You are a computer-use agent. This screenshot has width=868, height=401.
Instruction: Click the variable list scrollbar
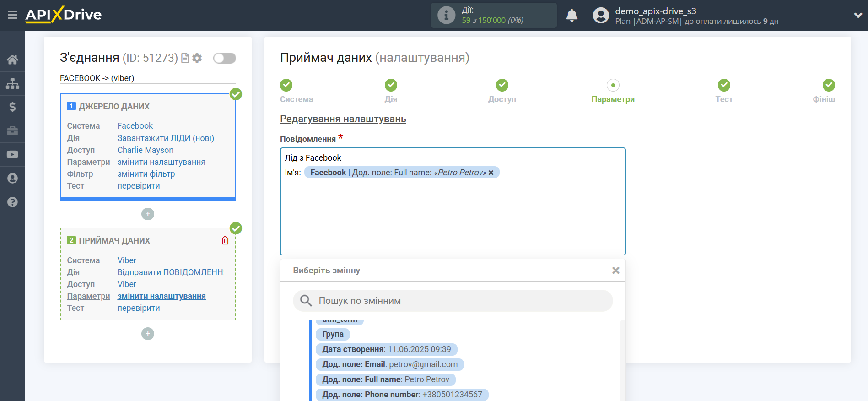[622, 361]
